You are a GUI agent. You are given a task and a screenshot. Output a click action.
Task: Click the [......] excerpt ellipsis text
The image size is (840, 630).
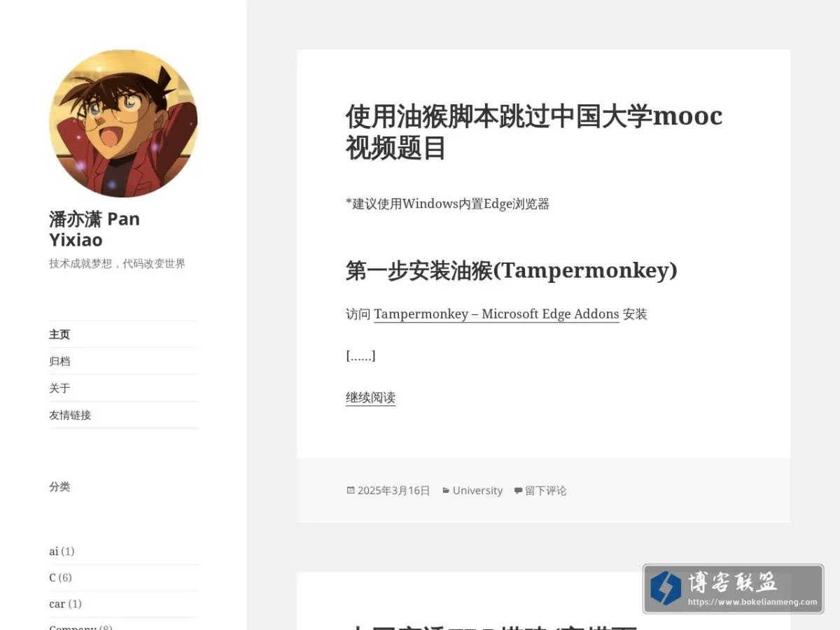click(360, 356)
